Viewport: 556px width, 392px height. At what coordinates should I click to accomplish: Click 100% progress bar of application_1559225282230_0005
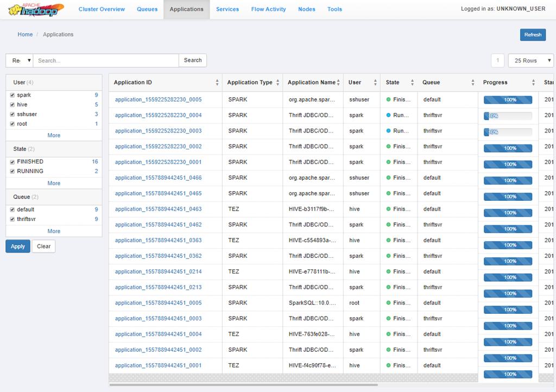pyautogui.click(x=508, y=100)
